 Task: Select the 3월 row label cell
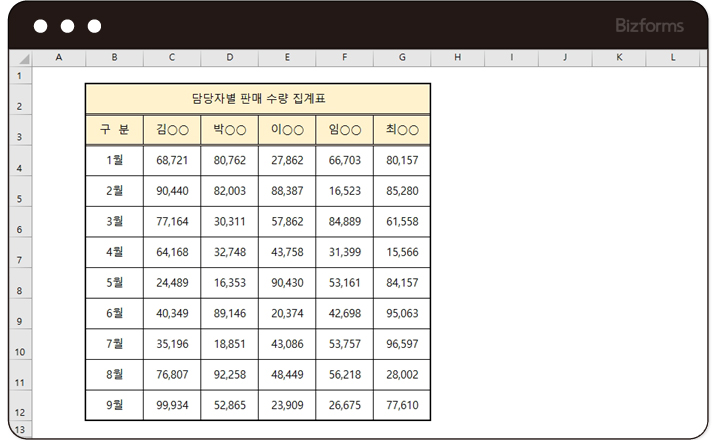(x=114, y=222)
